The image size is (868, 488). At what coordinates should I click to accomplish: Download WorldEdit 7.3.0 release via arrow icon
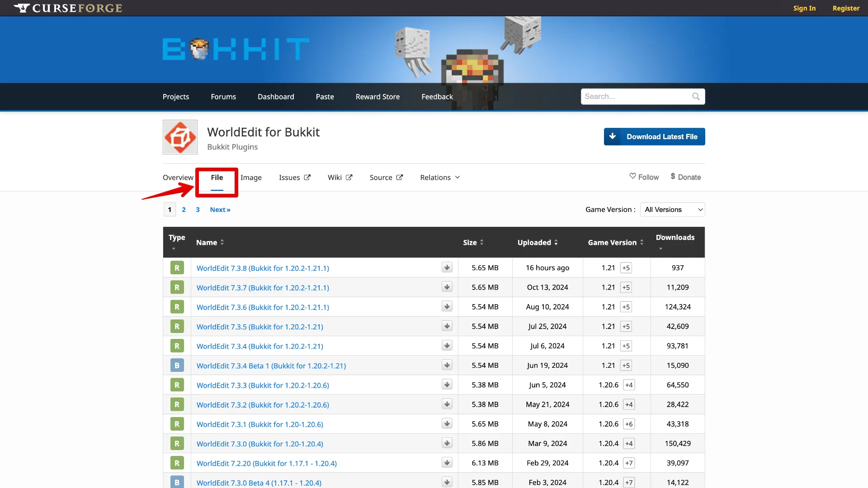point(447,443)
